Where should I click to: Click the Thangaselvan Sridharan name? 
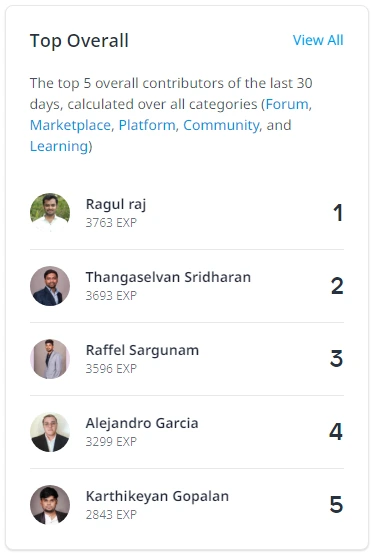(168, 277)
